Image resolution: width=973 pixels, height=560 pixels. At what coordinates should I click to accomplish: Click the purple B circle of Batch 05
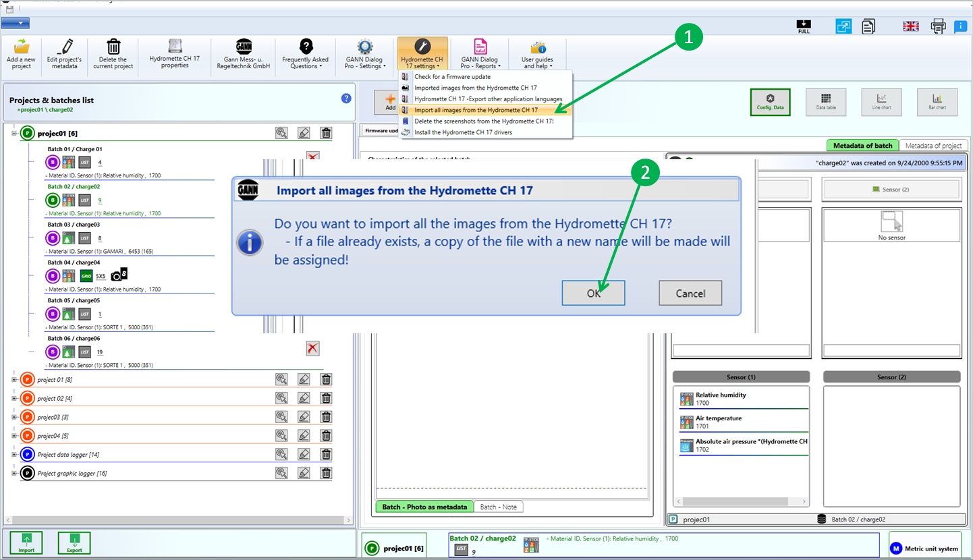pyautogui.click(x=52, y=314)
